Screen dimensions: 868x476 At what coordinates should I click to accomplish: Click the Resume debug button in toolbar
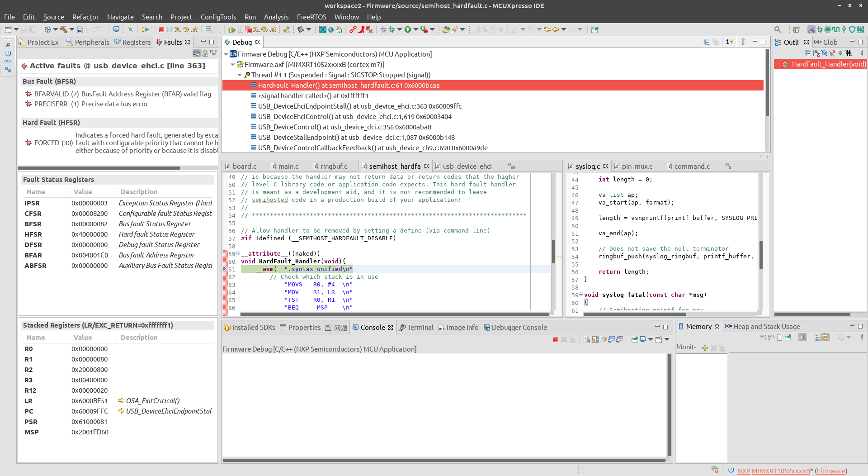pos(145,29)
